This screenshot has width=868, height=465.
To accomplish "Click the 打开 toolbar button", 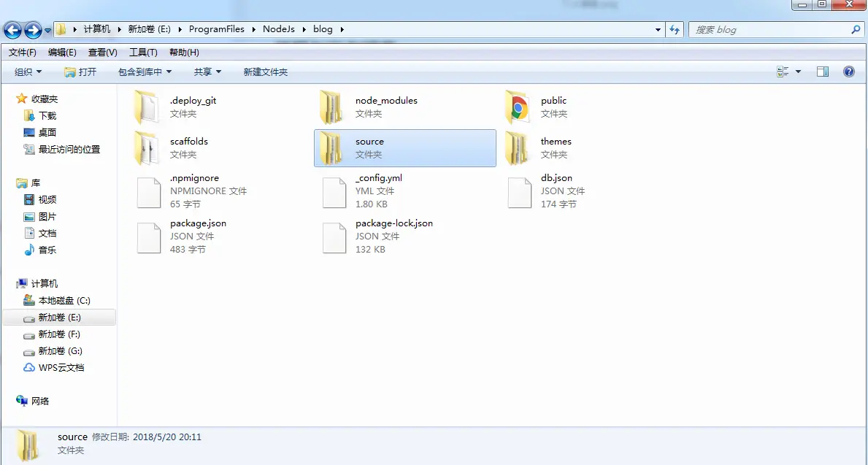I will (x=80, y=72).
